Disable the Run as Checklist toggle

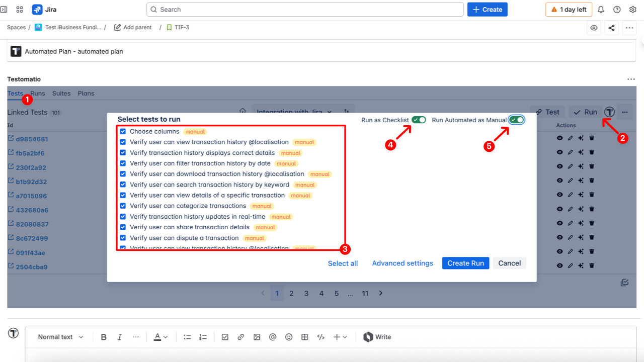(x=418, y=120)
